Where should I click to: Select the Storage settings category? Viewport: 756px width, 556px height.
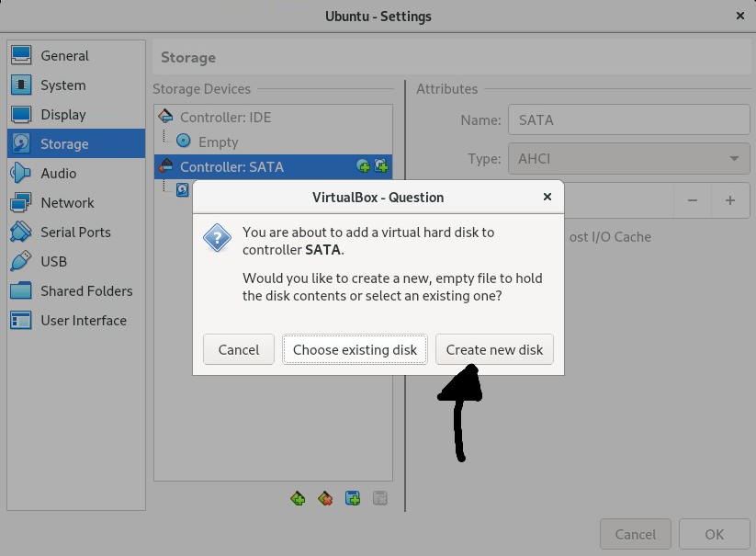coord(76,143)
